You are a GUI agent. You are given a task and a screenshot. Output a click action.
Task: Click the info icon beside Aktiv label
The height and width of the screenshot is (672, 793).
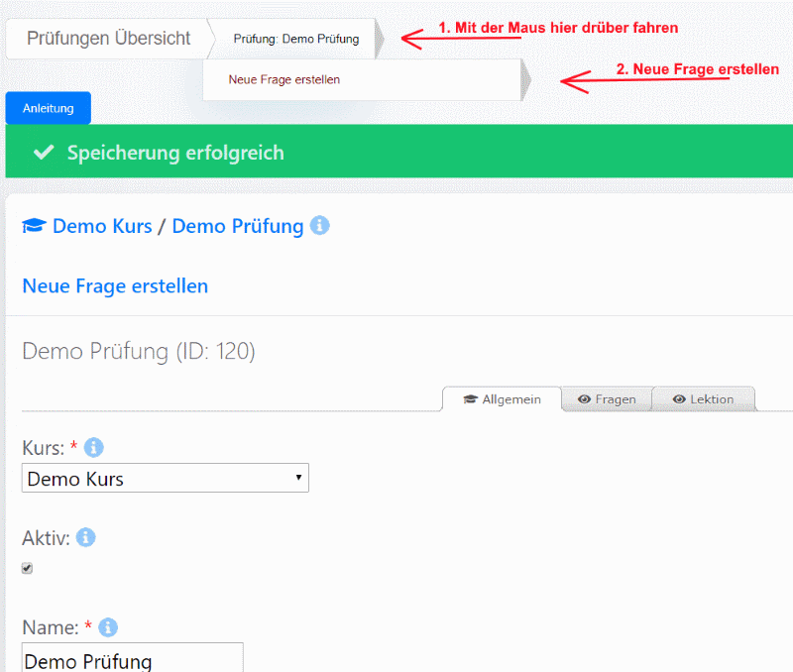pyautogui.click(x=86, y=537)
